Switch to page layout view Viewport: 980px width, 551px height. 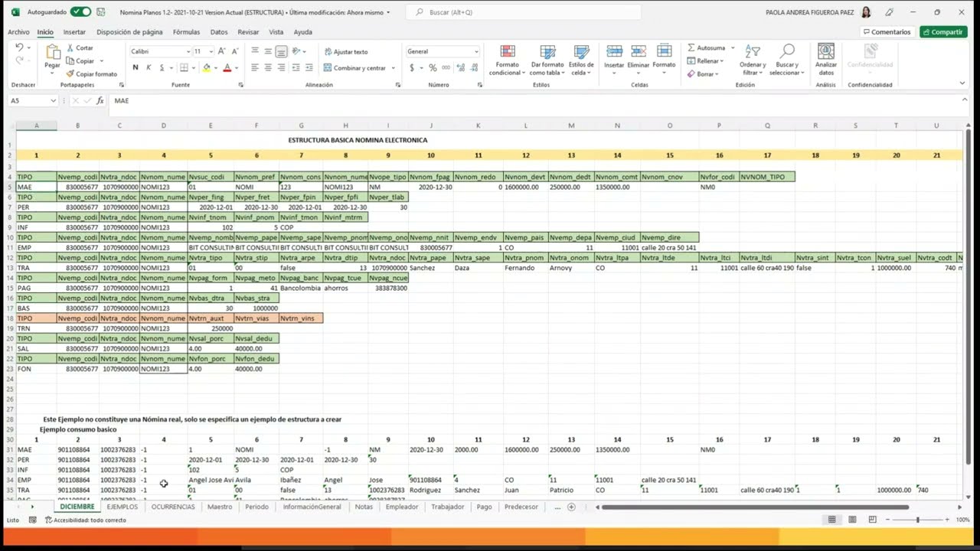852,520
